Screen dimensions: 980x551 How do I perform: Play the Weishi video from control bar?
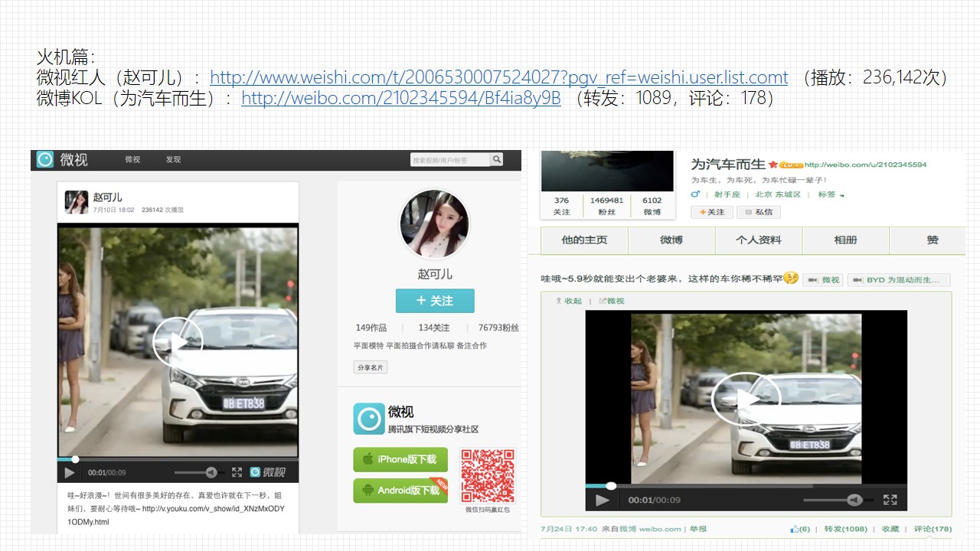click(70, 473)
